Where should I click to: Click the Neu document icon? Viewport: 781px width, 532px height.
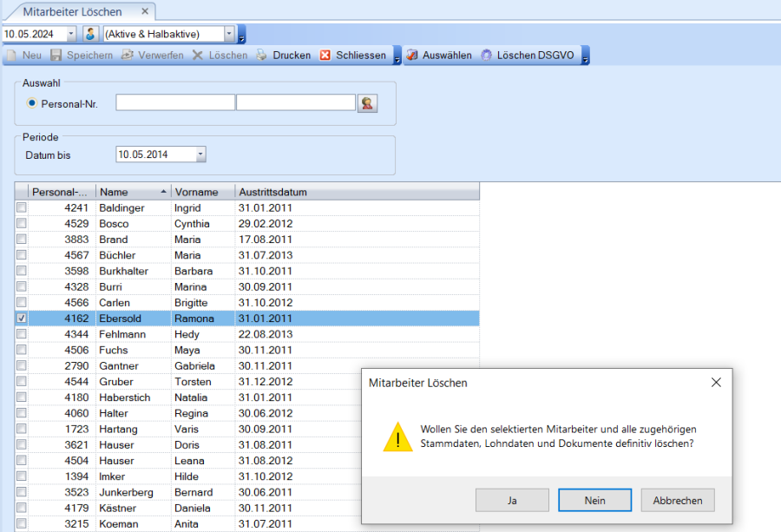coord(12,56)
